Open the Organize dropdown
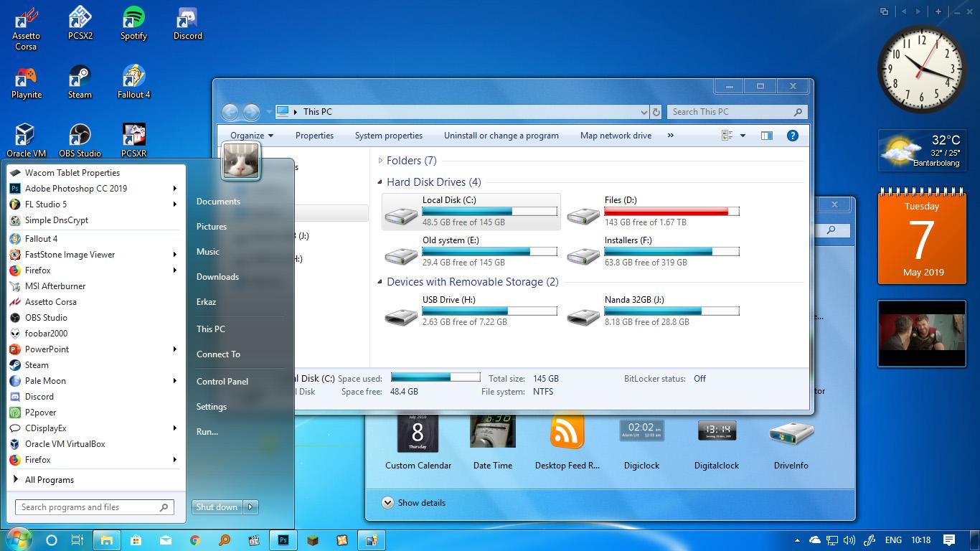This screenshot has width=980, height=551. [251, 136]
